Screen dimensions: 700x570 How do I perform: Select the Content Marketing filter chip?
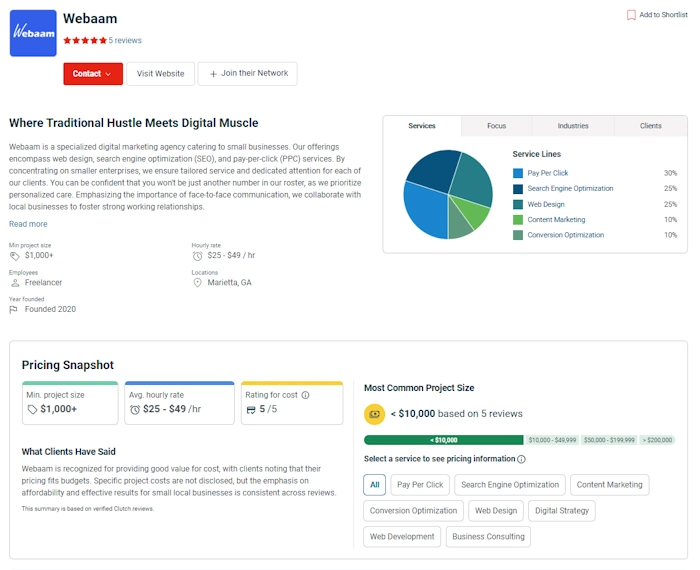(609, 485)
